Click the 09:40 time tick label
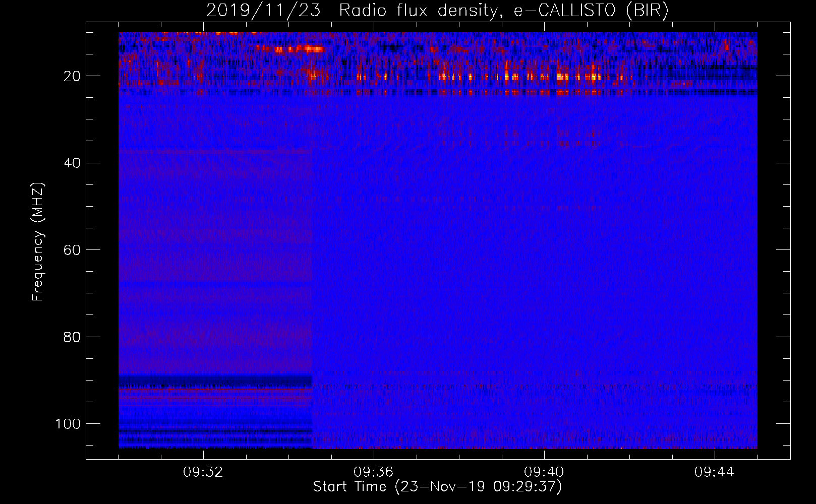 pyautogui.click(x=544, y=472)
